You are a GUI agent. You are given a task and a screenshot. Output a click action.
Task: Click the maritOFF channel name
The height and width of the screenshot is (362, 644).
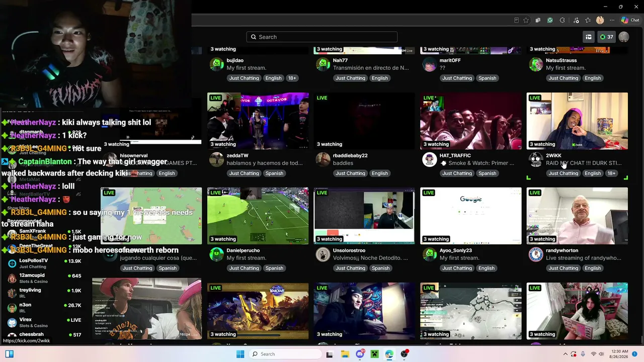(x=450, y=60)
